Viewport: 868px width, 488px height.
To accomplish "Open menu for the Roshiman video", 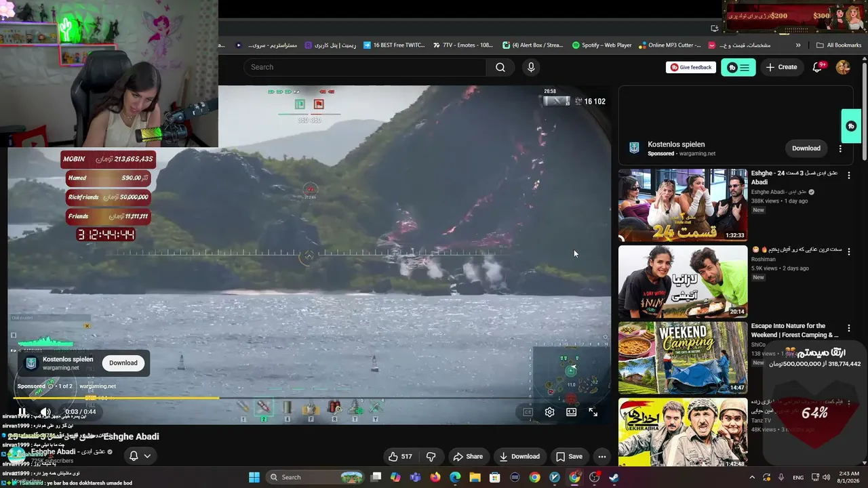I will click(x=848, y=251).
